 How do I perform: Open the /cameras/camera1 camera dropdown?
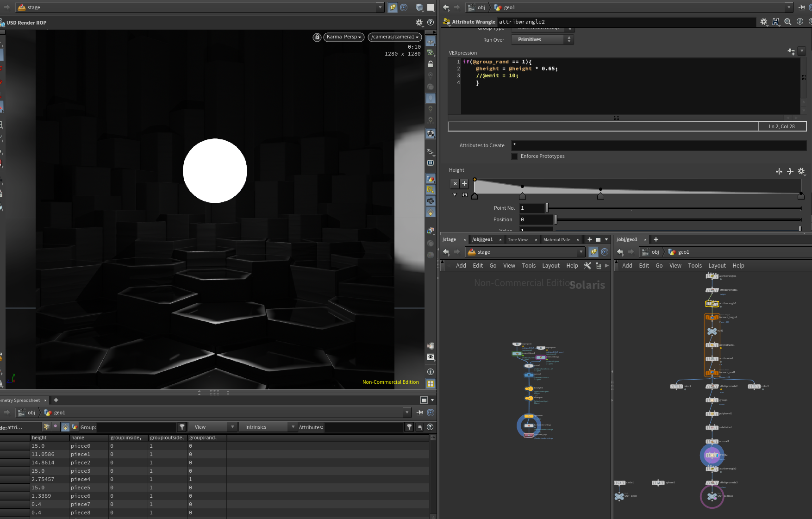(395, 37)
